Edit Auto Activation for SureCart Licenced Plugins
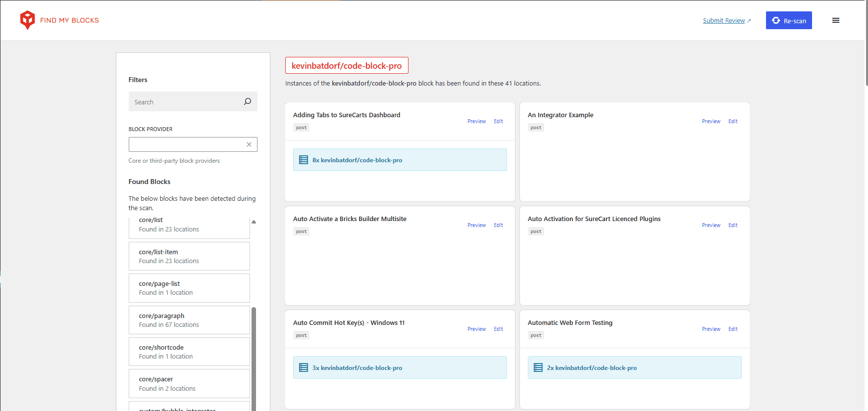868x411 pixels. [733, 225]
